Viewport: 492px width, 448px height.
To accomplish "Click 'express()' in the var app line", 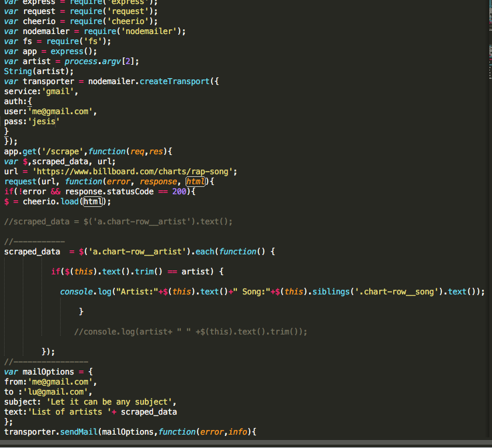I will pos(71,51).
